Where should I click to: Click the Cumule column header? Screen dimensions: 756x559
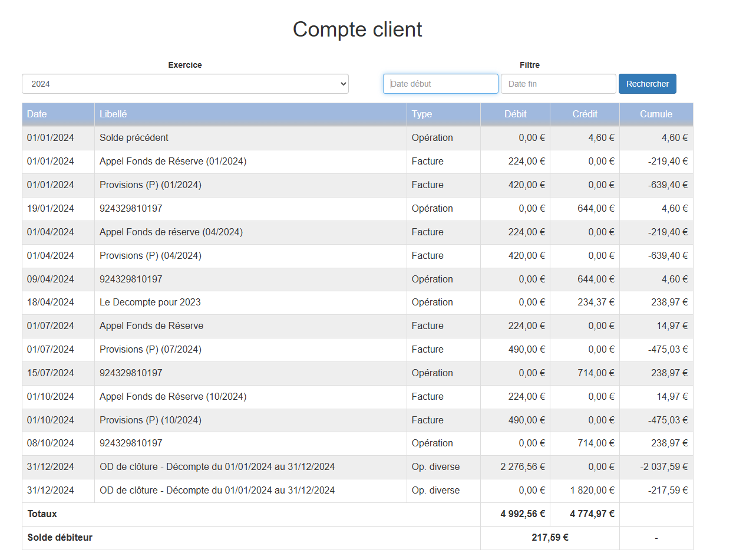pos(656,114)
